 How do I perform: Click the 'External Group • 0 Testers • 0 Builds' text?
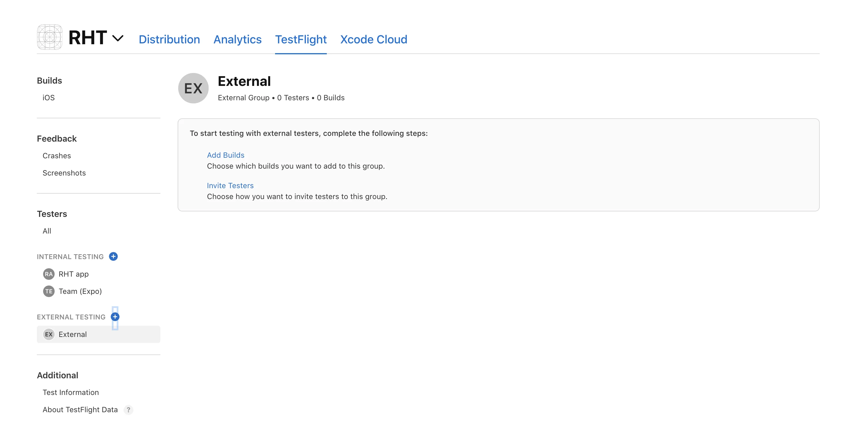[x=281, y=98]
